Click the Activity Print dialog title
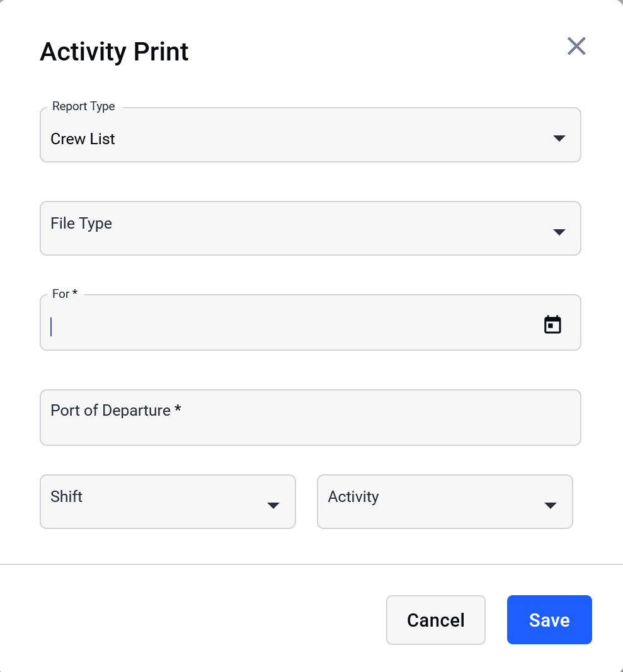The width and height of the screenshot is (623, 672). coord(114,52)
